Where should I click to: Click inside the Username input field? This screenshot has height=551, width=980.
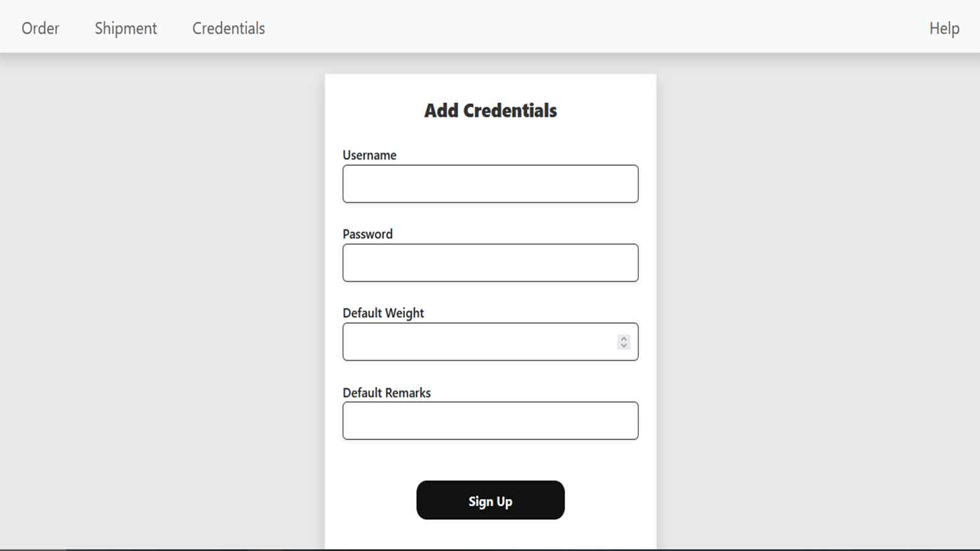[490, 184]
